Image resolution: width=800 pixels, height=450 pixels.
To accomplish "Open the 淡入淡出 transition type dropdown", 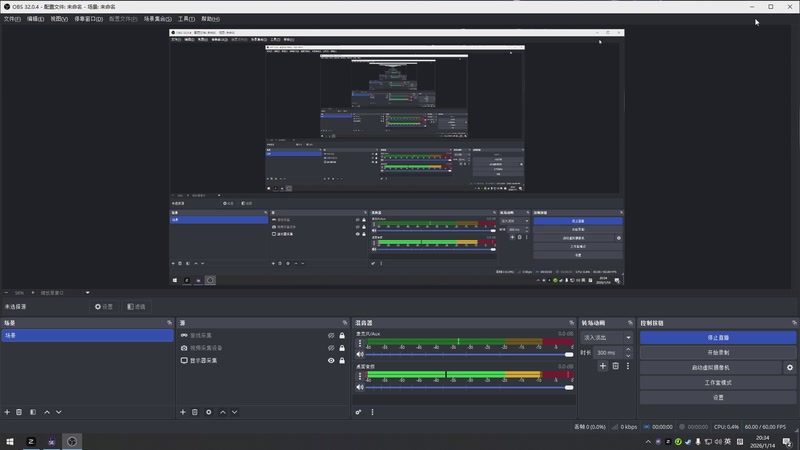I will pos(607,338).
